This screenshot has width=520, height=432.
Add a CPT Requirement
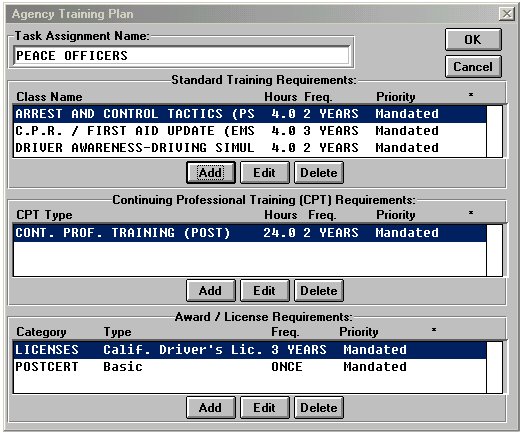211,291
